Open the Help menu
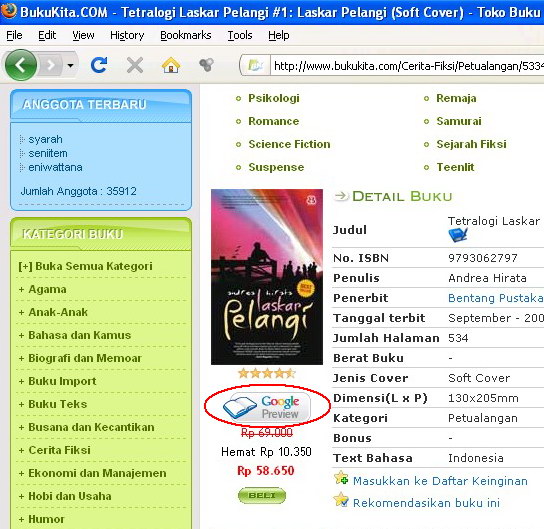This screenshot has width=544, height=529. pos(279,35)
